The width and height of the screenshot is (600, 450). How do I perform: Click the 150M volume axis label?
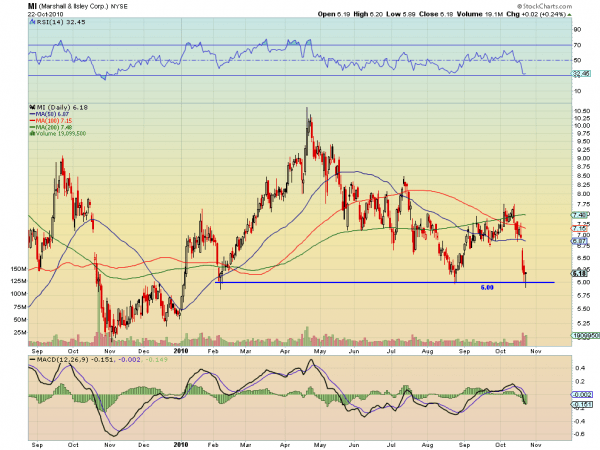click(x=19, y=269)
